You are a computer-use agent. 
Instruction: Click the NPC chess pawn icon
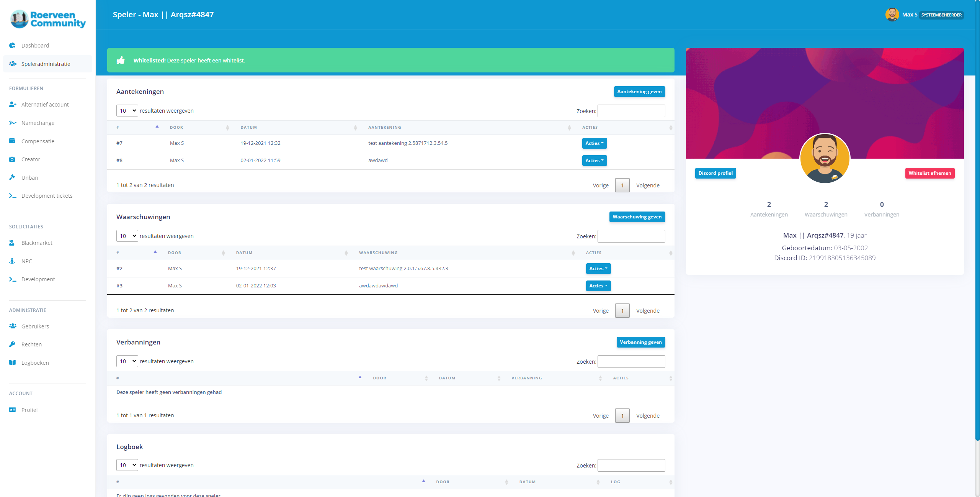(12, 261)
